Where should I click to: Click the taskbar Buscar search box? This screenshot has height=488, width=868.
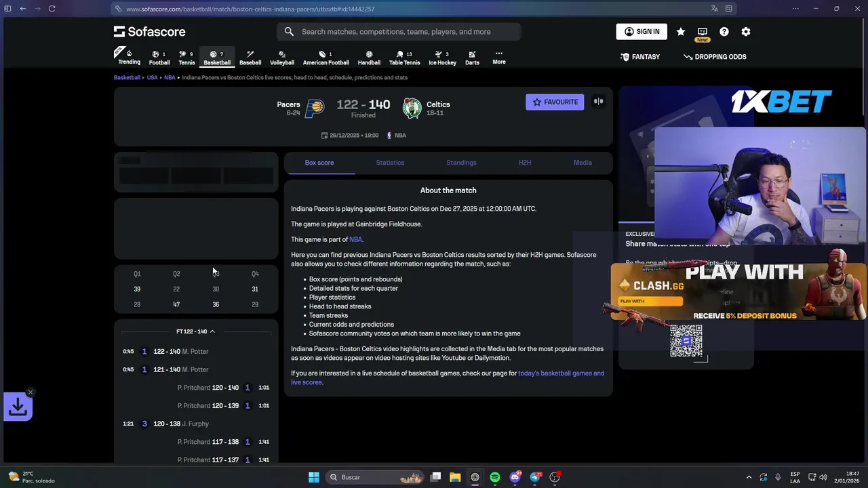point(375,477)
